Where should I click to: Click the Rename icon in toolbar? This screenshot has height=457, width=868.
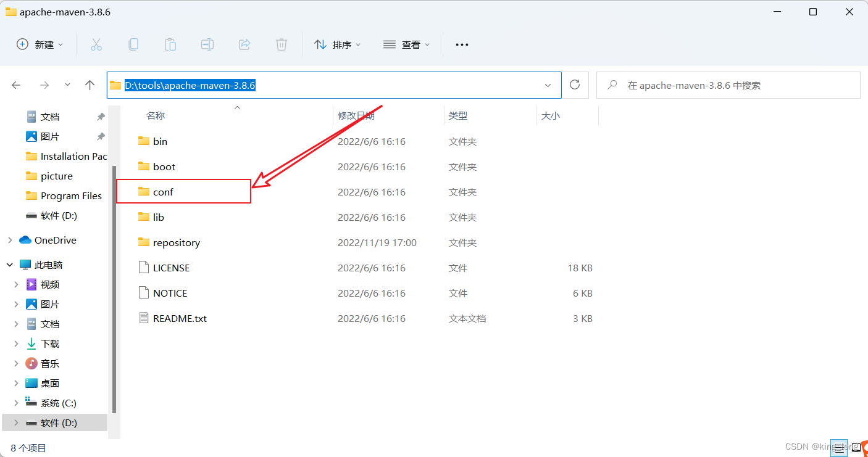[x=207, y=44]
